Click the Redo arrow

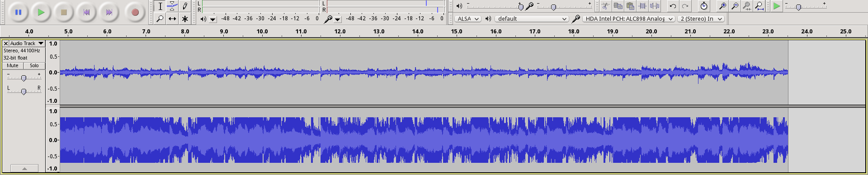coord(685,6)
